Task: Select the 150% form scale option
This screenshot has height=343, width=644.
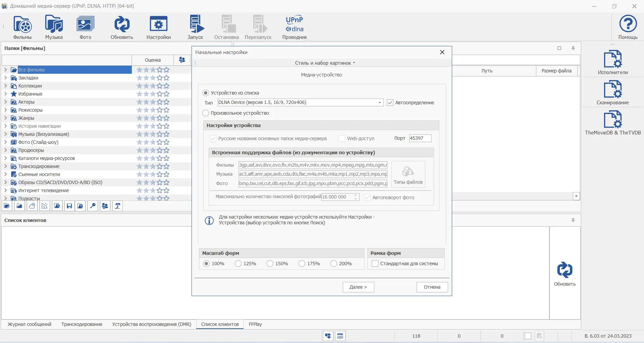Action: point(270,264)
